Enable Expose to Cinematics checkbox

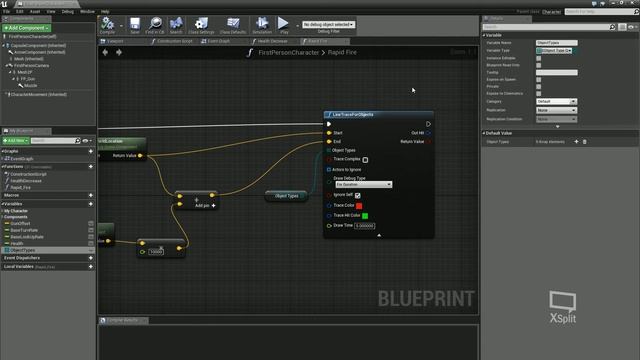click(x=538, y=93)
